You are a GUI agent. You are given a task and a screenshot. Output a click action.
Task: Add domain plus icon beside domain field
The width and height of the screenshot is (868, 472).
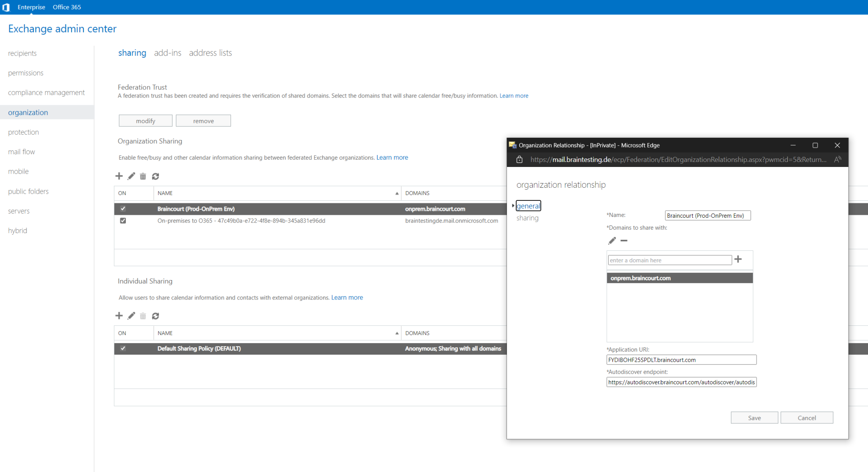(x=738, y=259)
